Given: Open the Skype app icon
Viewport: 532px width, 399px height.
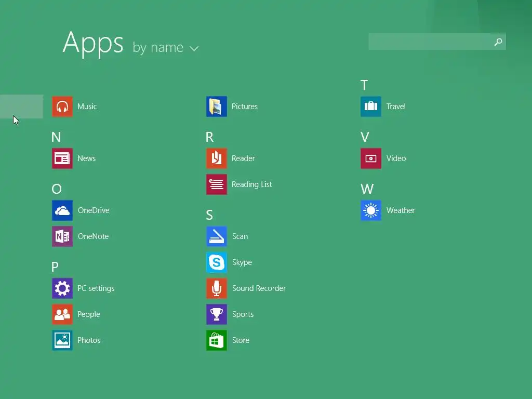Looking at the screenshot, I should 217,262.
